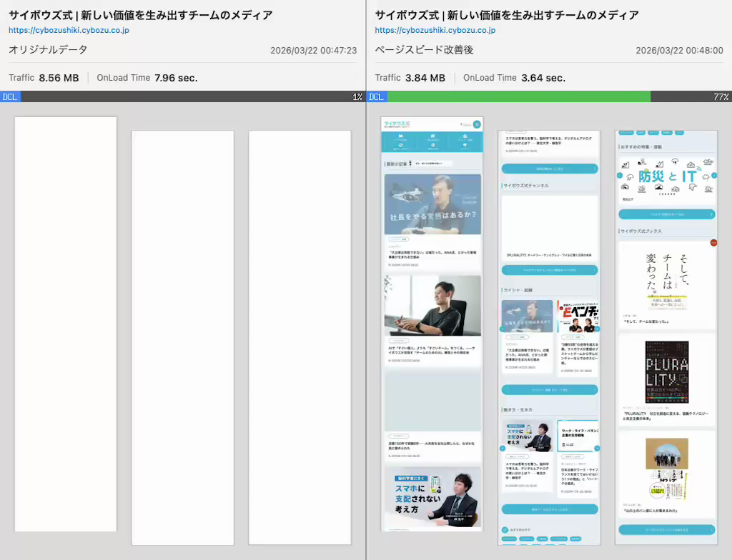Image resolution: width=732 pixels, height=560 pixels.
Task: Click the green 77% load progress bar
Action: click(x=518, y=96)
